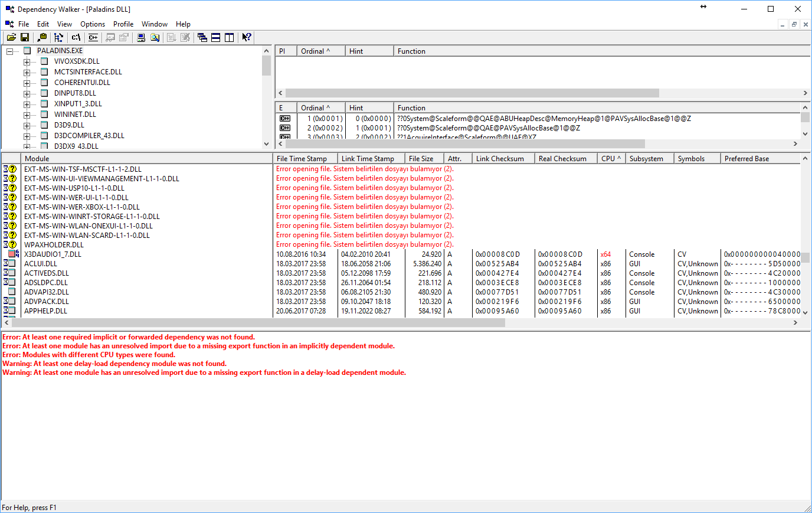Expand the COHERENTUI.DLL tree node
Screen dimensions: 812x513
coord(27,83)
